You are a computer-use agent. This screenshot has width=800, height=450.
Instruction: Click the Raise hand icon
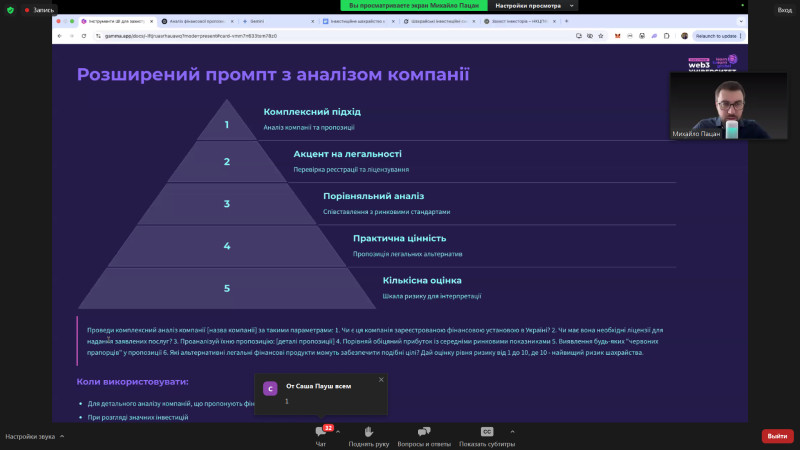point(368,432)
